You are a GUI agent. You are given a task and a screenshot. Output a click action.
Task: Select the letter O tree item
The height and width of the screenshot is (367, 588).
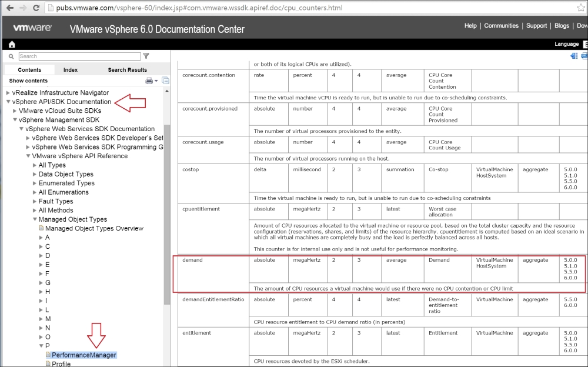[x=48, y=336]
